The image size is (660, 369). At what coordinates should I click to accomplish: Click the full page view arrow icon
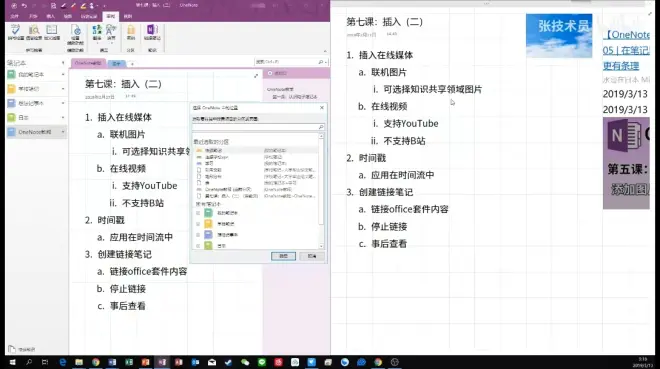pos(256,76)
